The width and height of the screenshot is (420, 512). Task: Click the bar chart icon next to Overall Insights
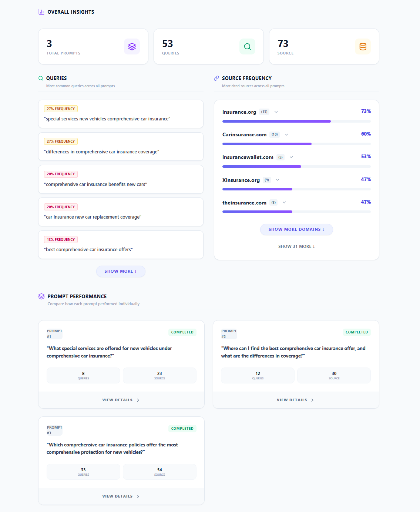click(41, 11)
